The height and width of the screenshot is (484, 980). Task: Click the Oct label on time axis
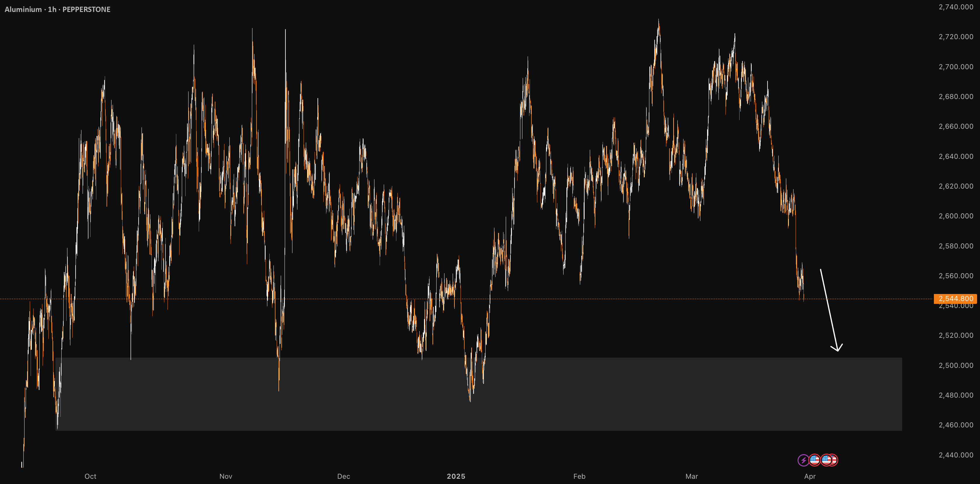tap(90, 476)
